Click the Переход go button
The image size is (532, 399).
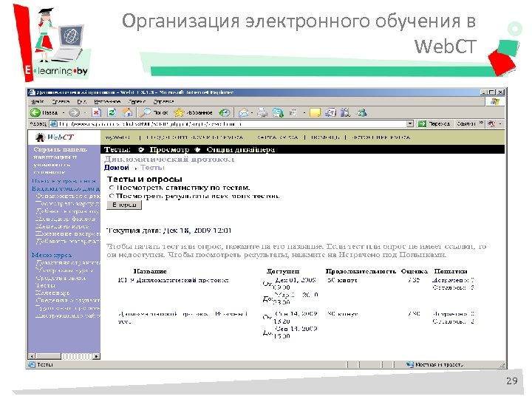[434, 124]
